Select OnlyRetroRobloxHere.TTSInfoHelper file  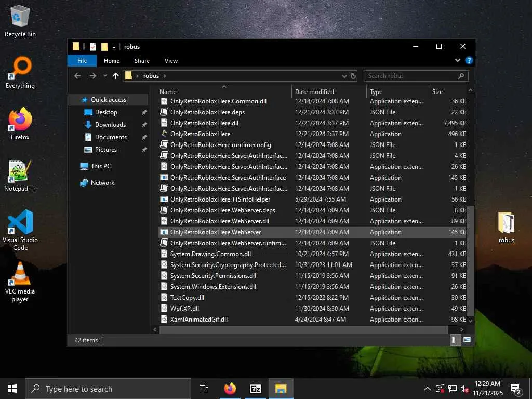pos(312,199)
